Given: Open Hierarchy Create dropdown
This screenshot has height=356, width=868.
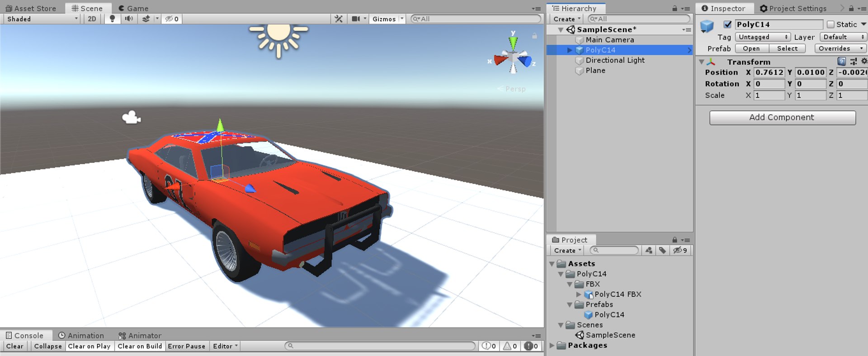Looking at the screenshot, I should pos(567,19).
